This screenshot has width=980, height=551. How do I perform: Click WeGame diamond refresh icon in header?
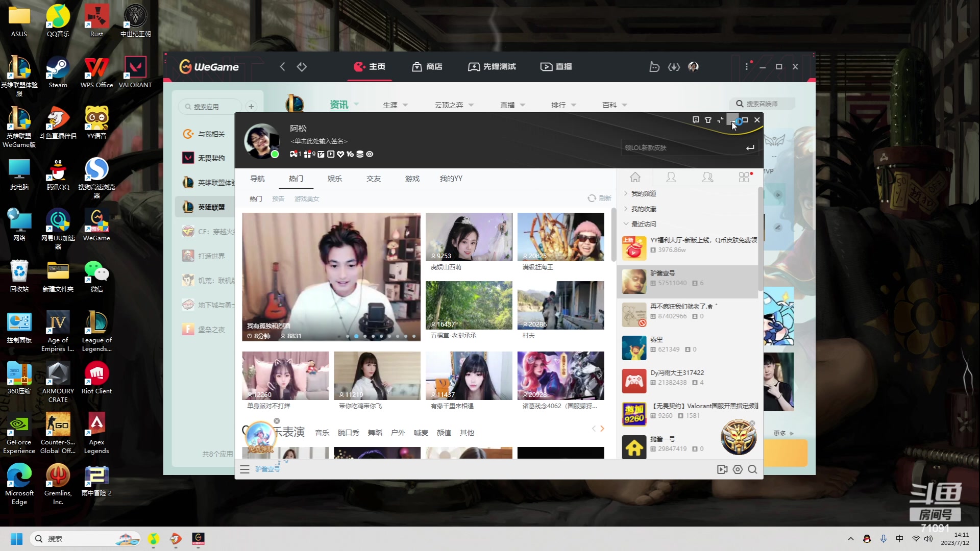[x=302, y=67]
